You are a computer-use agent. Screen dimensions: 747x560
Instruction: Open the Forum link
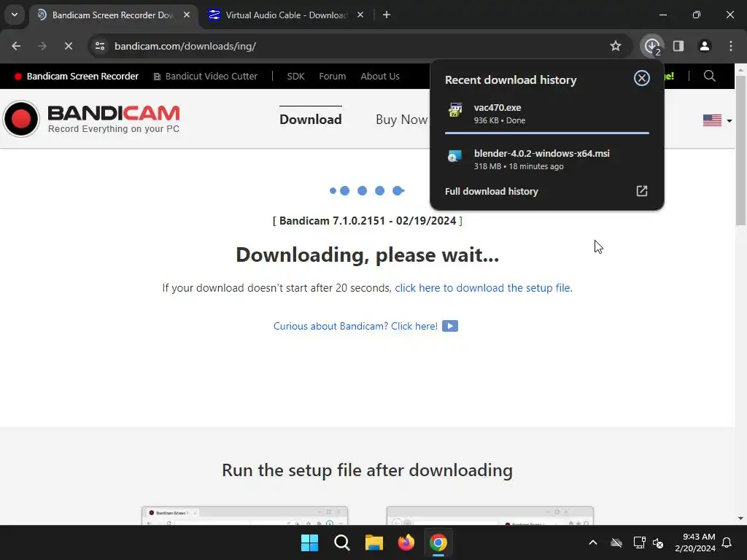point(333,76)
